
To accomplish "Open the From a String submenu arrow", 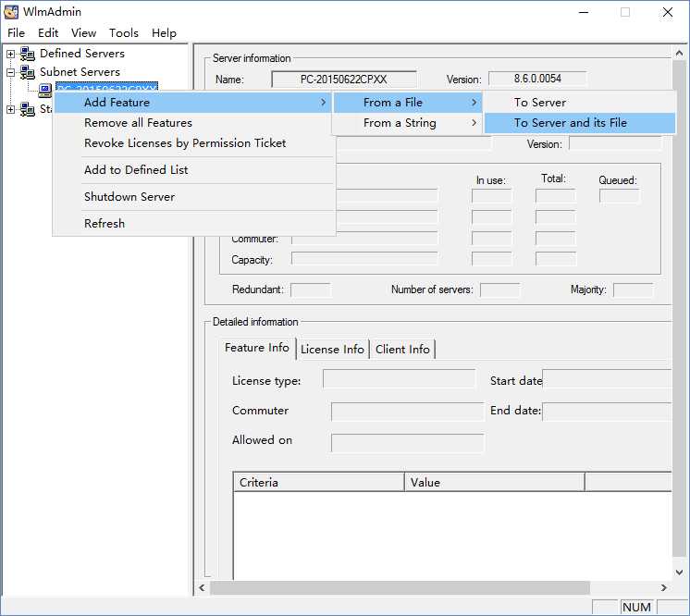I will [x=474, y=123].
